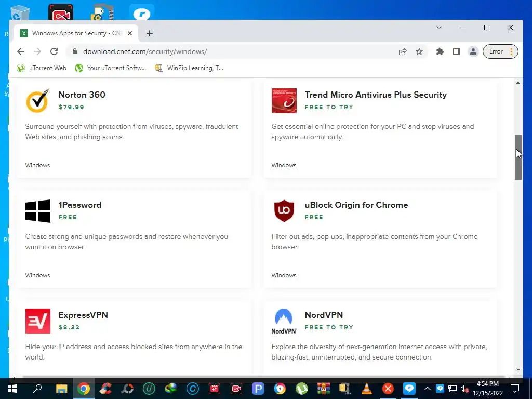Click the $8.32 ExpressVPN price
Viewport: 532px width, 399px height.
[x=69, y=327]
